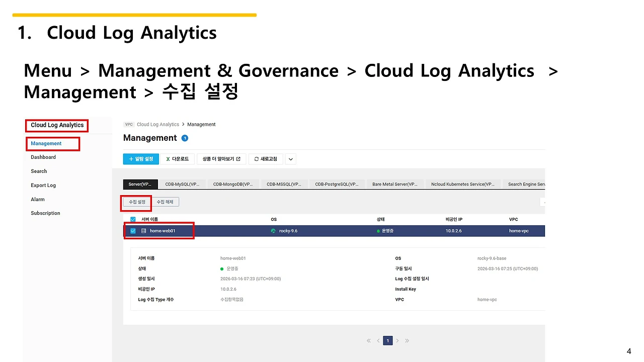Open Dashboard in the sidebar
Viewport: 644px width, 362px height.
(43, 157)
